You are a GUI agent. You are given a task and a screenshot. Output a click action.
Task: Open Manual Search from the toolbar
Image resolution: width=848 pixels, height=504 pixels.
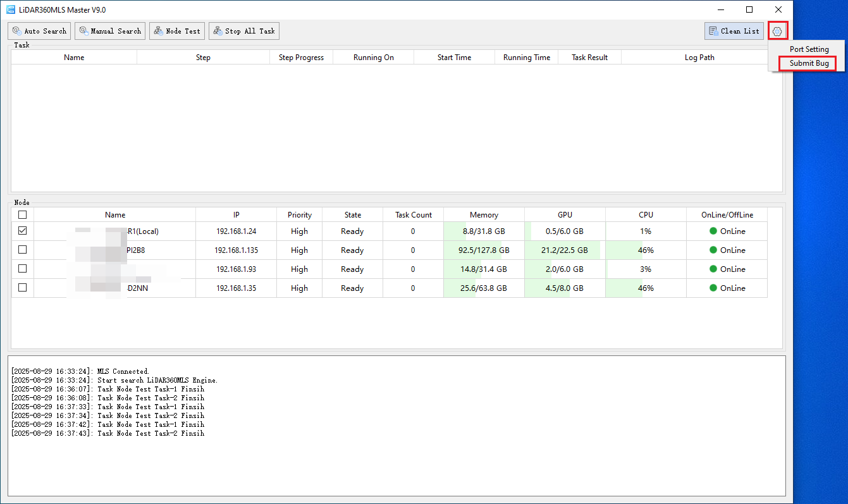click(110, 31)
